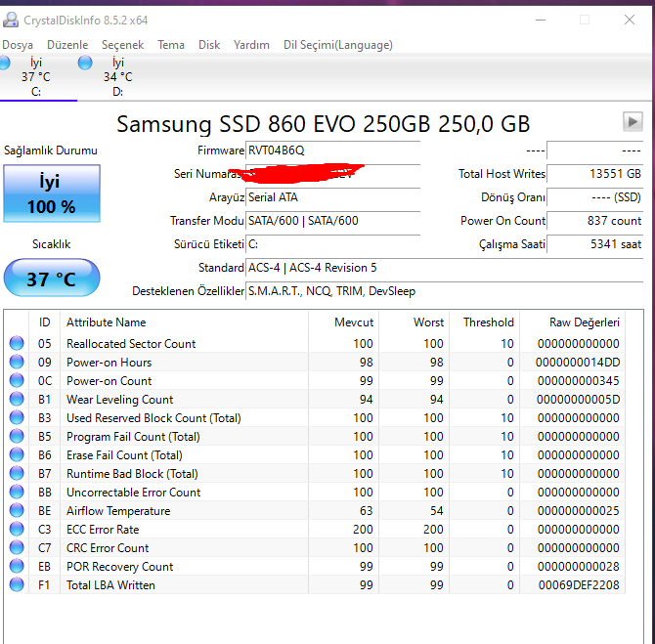Click the status orb for Reallocated Sector Count
Screen dimensions: 655x644
(17, 343)
